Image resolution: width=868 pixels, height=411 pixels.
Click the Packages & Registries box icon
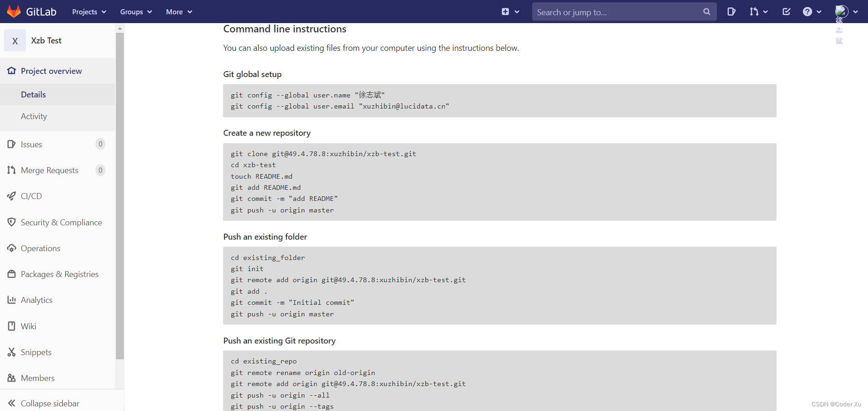coord(12,274)
